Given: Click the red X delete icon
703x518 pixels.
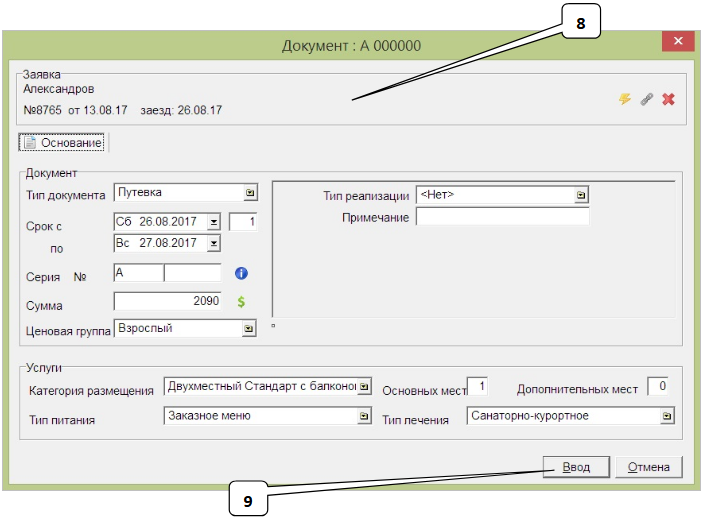Looking at the screenshot, I should click(668, 100).
